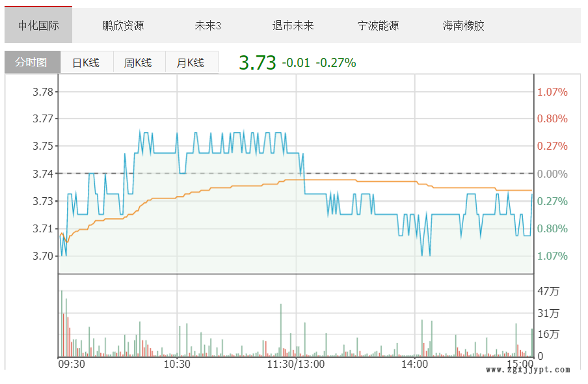Click the green 1.07% axis label
The width and height of the screenshot is (588, 384).
(x=552, y=256)
